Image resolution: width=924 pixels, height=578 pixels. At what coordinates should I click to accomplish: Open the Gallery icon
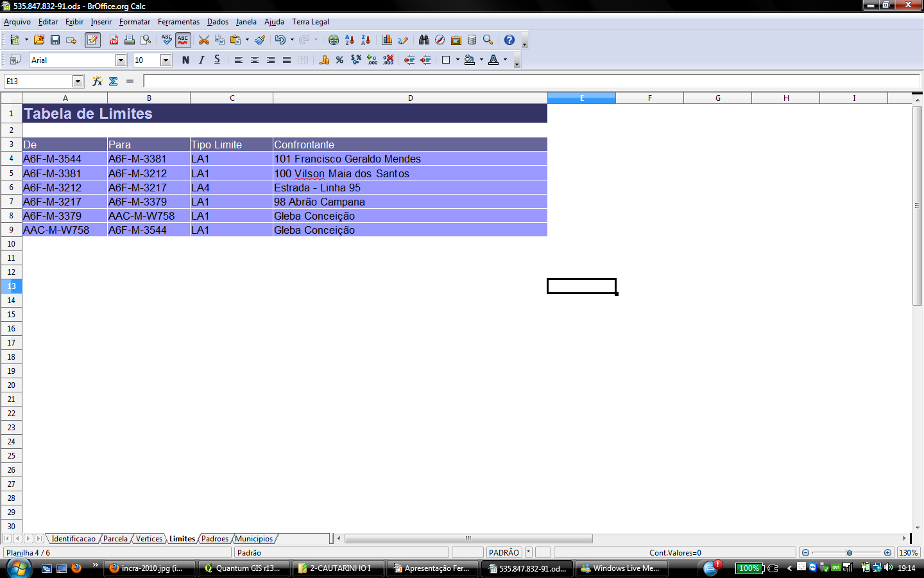[456, 40]
